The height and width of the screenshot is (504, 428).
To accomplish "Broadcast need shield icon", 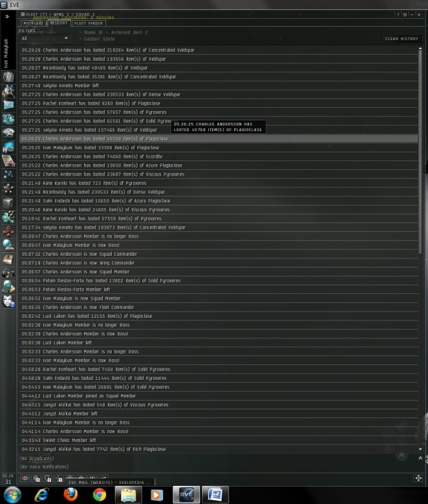I will (x=48, y=478).
